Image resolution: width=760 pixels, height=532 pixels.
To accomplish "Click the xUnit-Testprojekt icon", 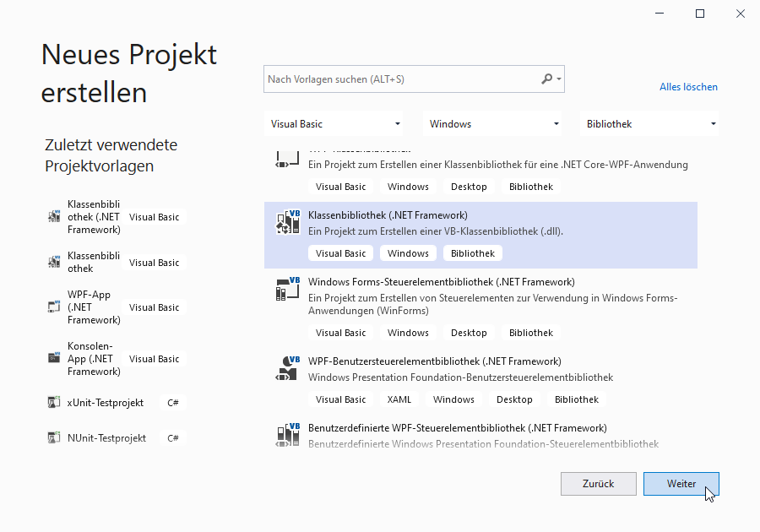I will 53,402.
